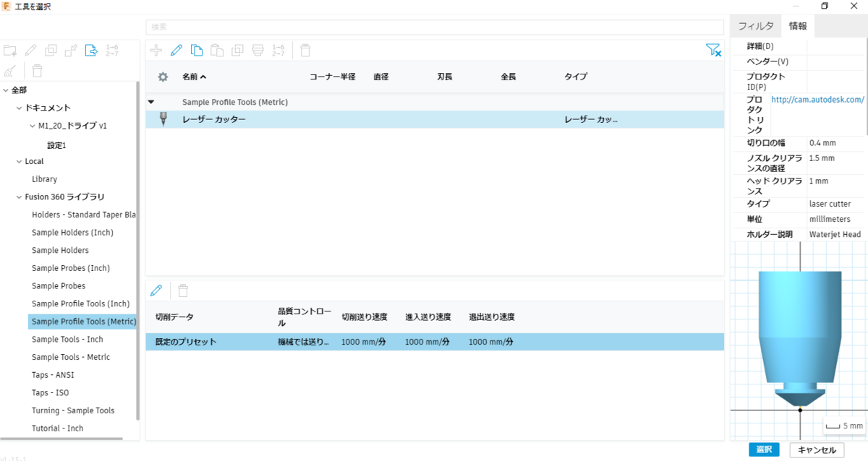This screenshot has height=461, width=868.
Task: Click the search field 検索
Action: click(435, 27)
